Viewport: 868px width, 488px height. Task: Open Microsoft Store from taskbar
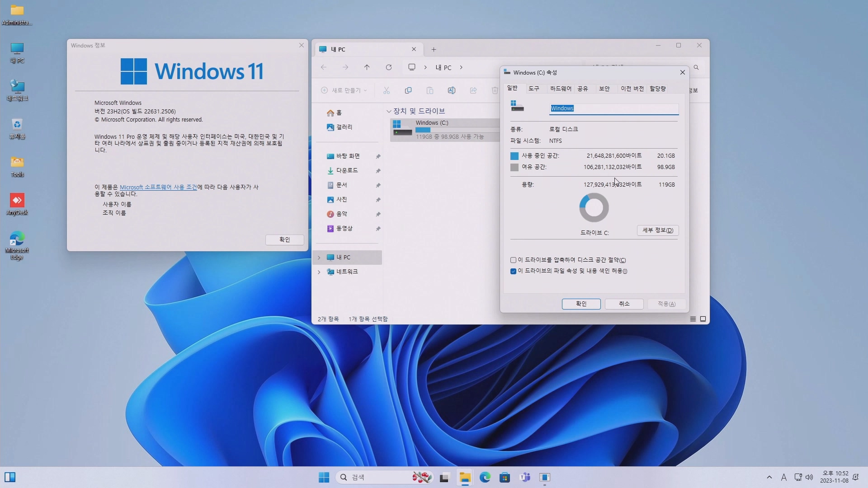point(505,477)
